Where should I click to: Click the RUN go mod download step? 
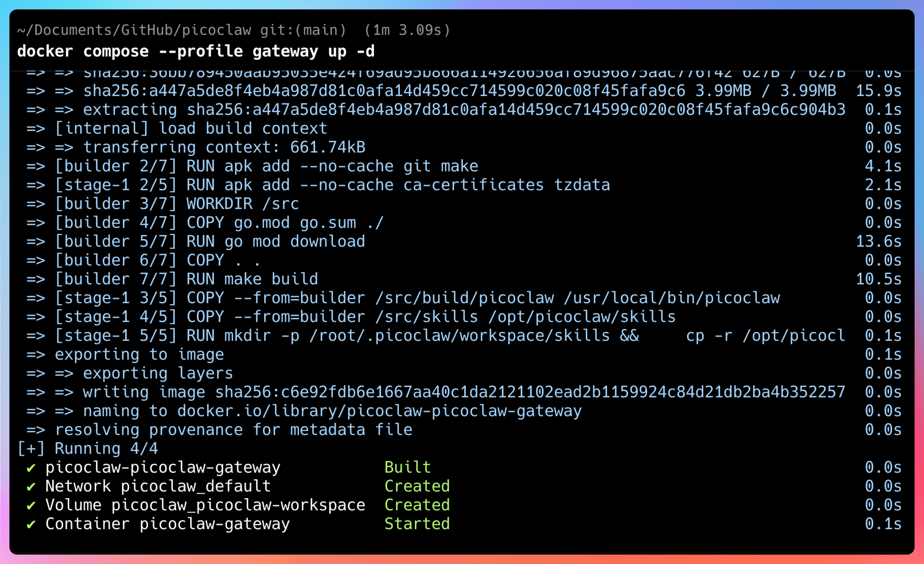pyautogui.click(x=276, y=241)
